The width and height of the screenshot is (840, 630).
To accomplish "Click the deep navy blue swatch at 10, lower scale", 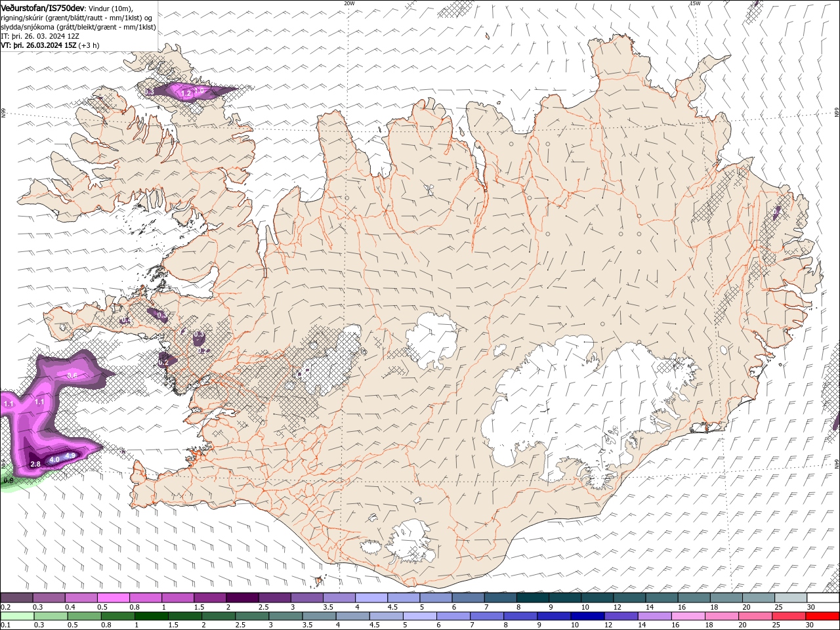I will [x=587, y=616].
